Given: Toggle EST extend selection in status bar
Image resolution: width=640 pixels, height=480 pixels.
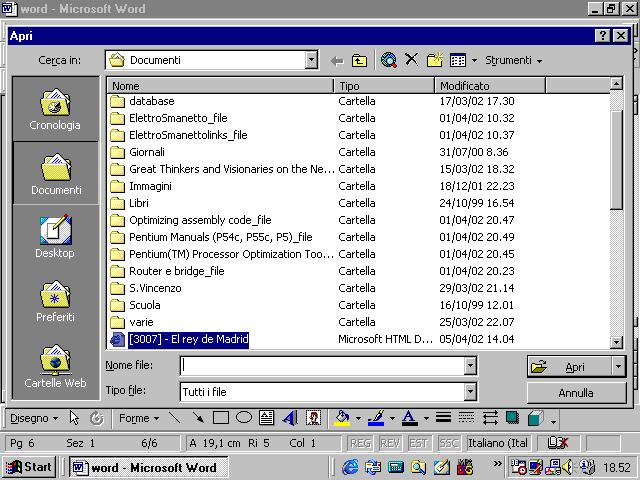Looking at the screenshot, I should [419, 443].
